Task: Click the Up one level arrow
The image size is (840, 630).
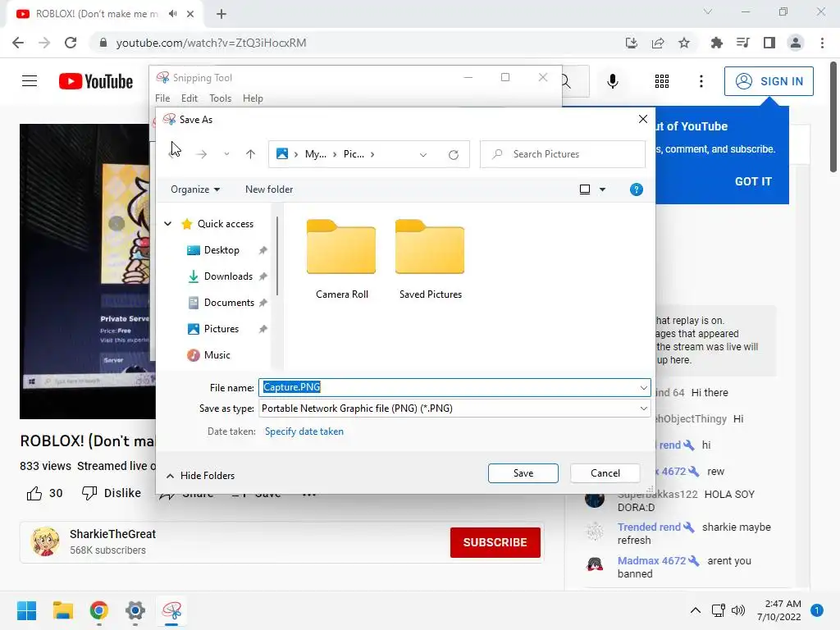Action: coord(250,154)
